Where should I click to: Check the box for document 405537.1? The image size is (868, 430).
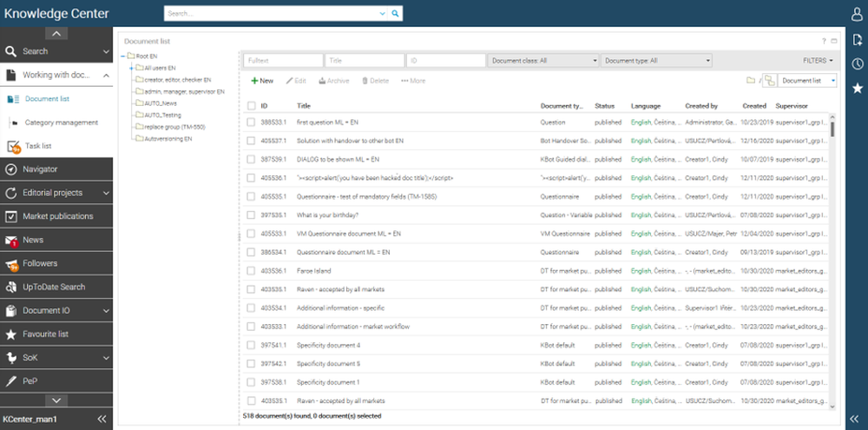(252, 141)
